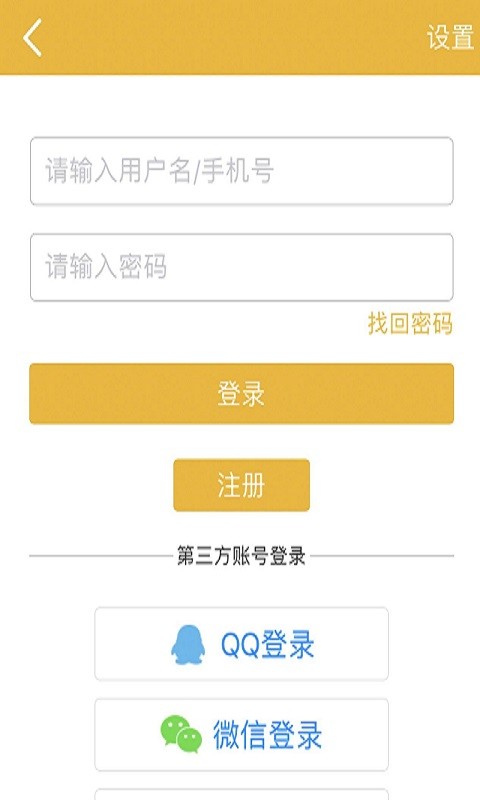The image size is (480, 800).
Task: Tap the 登录 text on the yellow button
Action: pyautogui.click(x=241, y=394)
